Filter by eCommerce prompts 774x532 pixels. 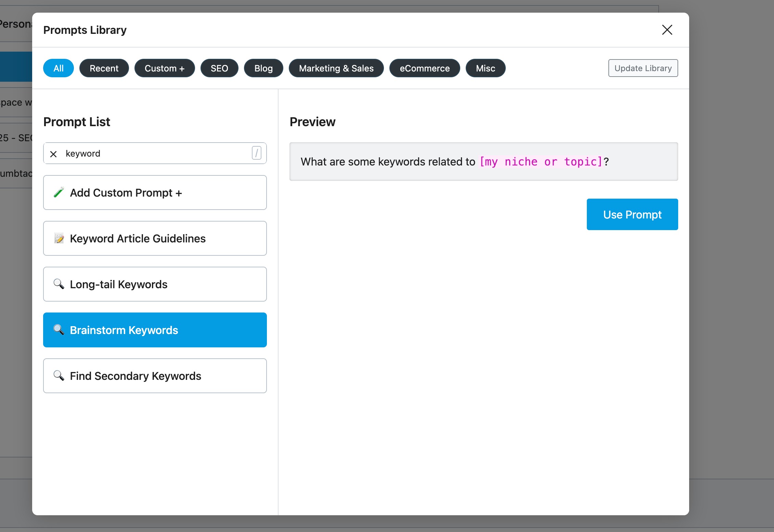click(425, 68)
